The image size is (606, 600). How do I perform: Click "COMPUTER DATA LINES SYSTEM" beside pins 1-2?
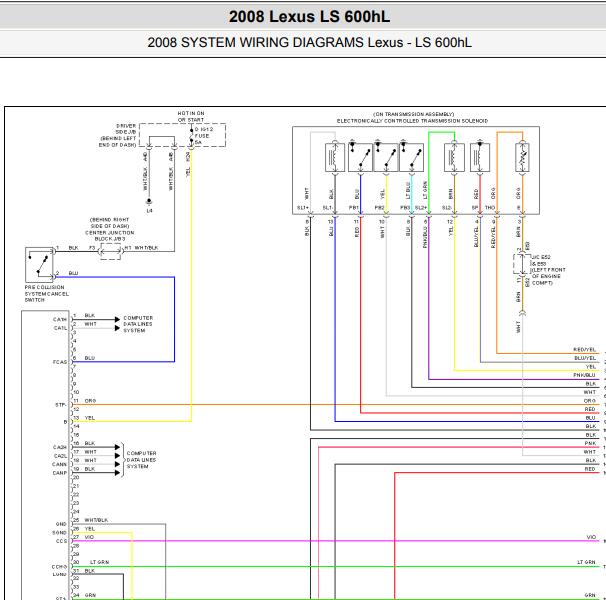138,324
